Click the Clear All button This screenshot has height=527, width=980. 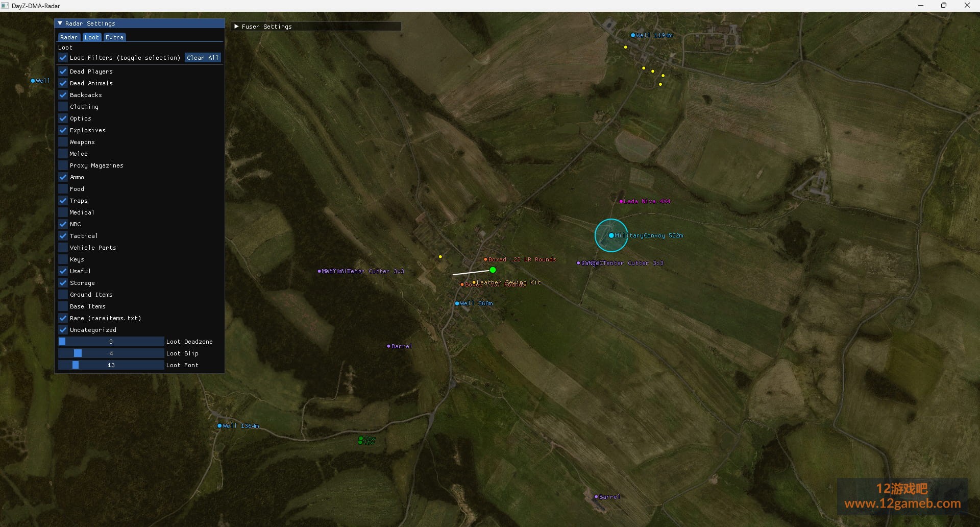pos(203,58)
